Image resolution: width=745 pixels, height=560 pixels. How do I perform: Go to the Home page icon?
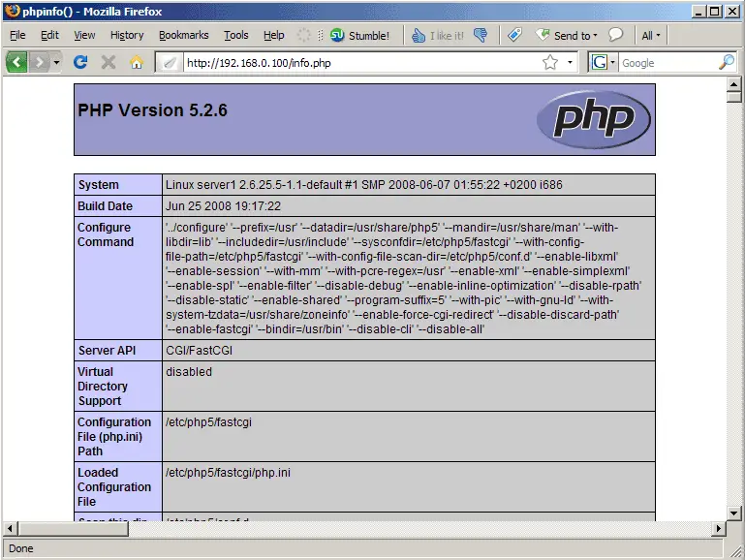pos(137,62)
